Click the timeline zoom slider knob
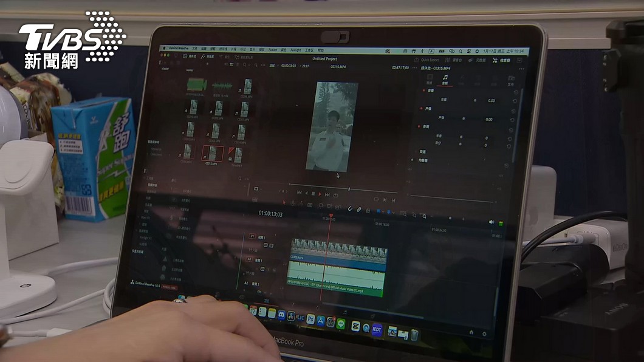Screen dimensions: 644x362 pyautogui.click(x=450, y=218)
